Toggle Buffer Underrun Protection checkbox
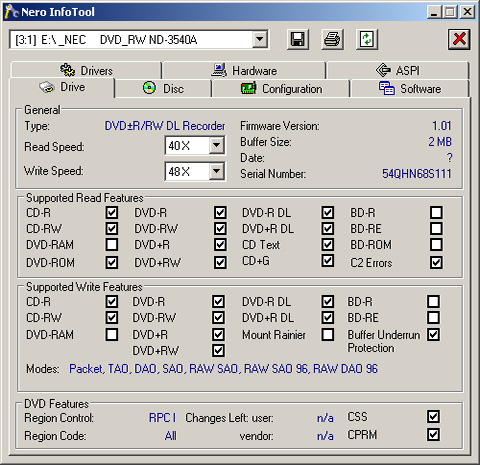The height and width of the screenshot is (465, 480). pyautogui.click(x=433, y=334)
